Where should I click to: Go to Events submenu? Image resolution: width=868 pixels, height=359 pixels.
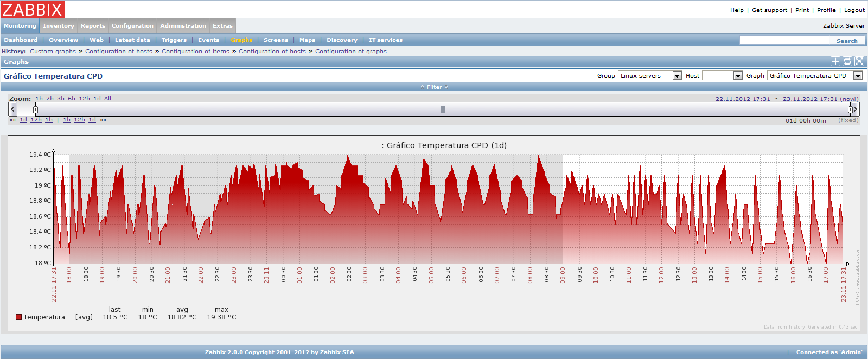point(209,40)
